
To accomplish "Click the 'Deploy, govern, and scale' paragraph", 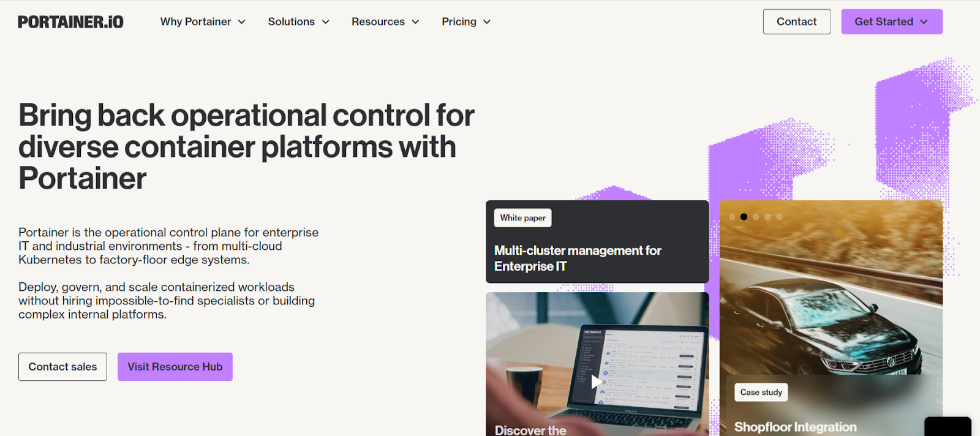I will pyautogui.click(x=167, y=301).
